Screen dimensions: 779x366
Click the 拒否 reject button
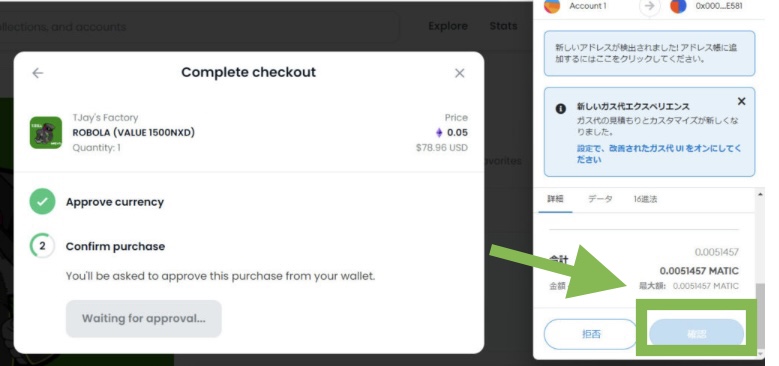click(x=591, y=334)
